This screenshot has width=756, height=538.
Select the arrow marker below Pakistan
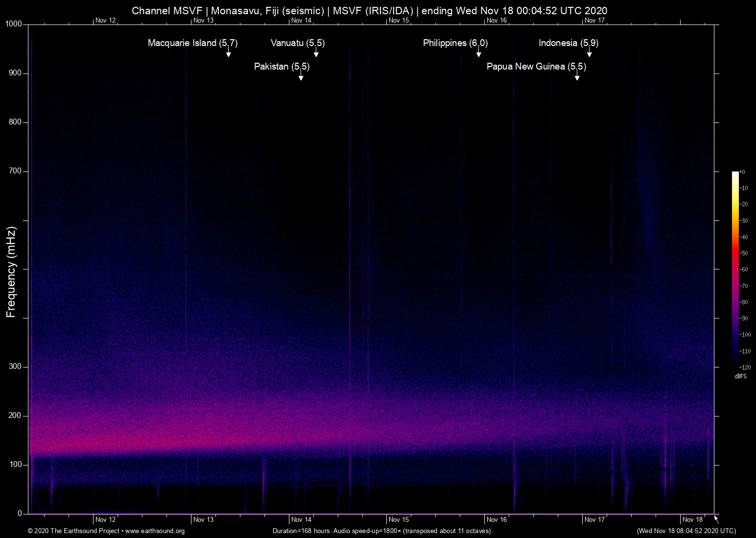tap(301, 76)
